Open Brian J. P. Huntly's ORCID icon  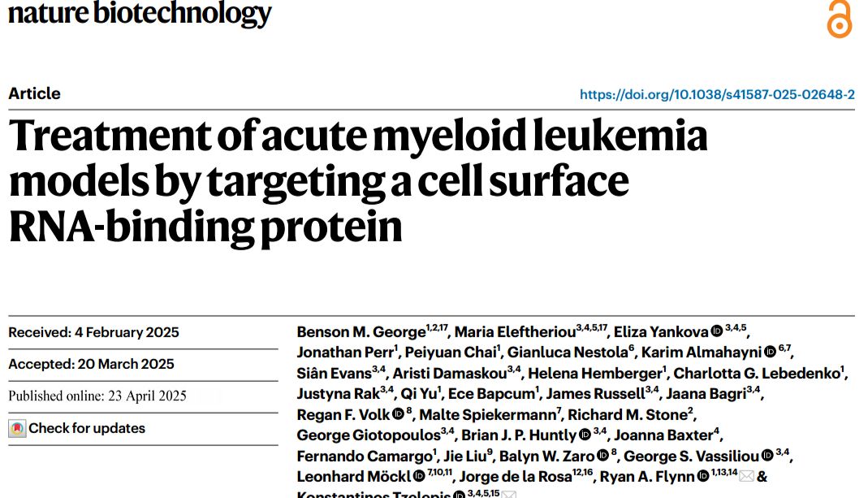584,435
